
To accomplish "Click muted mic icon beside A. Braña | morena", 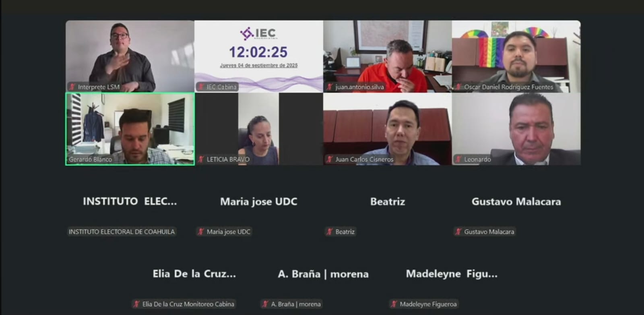I will (x=265, y=304).
